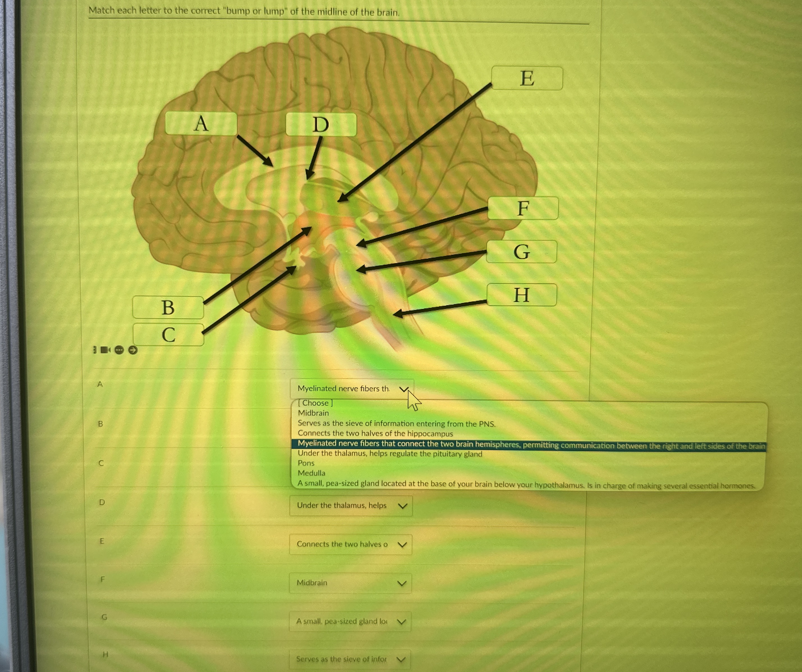The width and height of the screenshot is (802, 672).
Task: Click the three-dots circle icon below the diagram
Action: click(x=119, y=350)
